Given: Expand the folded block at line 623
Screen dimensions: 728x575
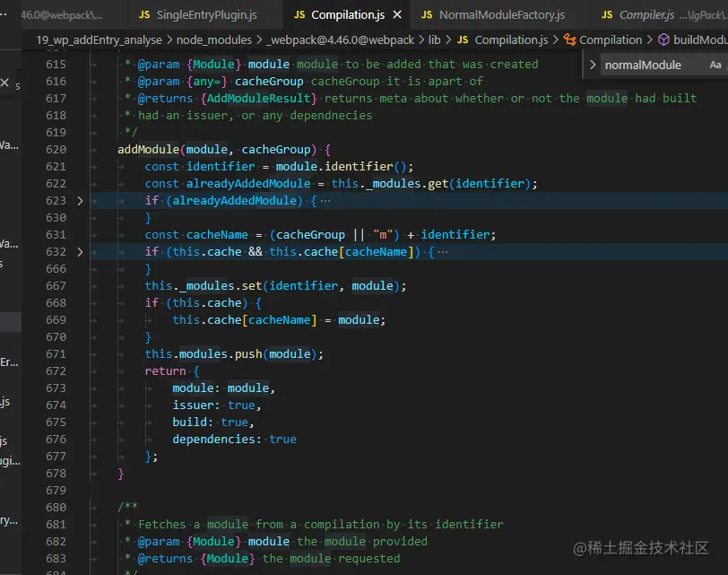Looking at the screenshot, I should (x=80, y=201).
